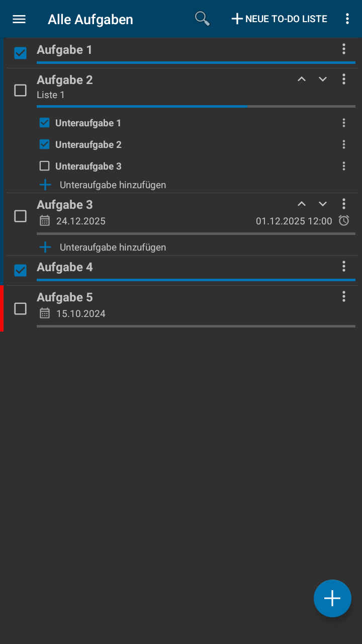This screenshot has width=362, height=644.
Task: Check the Unteraufgabe 3 checkbox
Action: point(45,166)
